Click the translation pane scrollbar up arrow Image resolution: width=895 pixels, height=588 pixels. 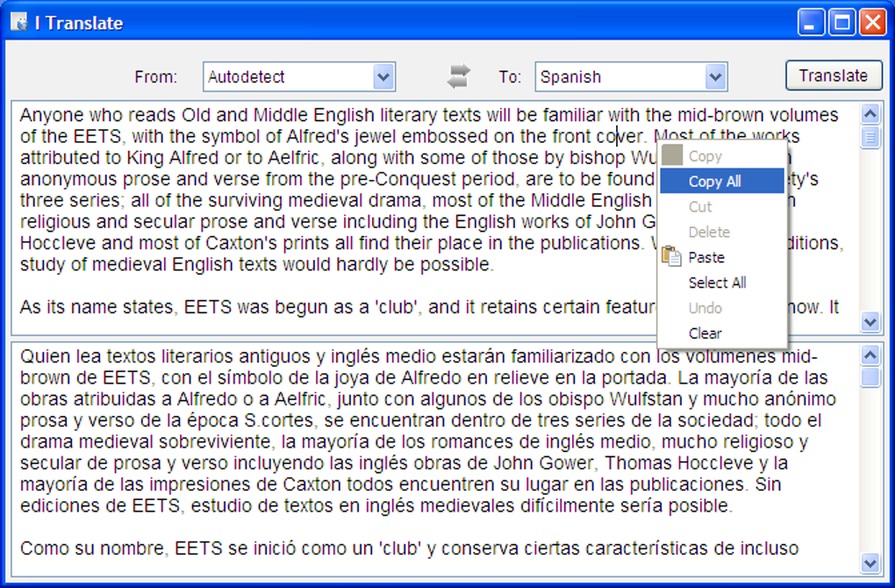click(870, 355)
